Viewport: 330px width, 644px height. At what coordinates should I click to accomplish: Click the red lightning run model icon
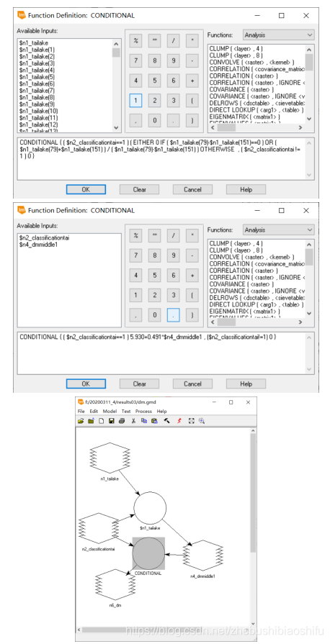179,421
